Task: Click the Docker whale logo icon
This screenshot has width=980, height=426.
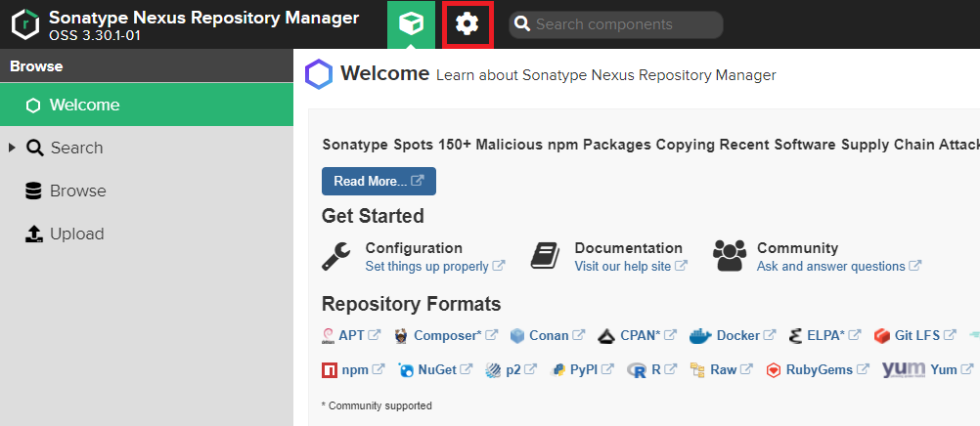Action: [x=700, y=336]
